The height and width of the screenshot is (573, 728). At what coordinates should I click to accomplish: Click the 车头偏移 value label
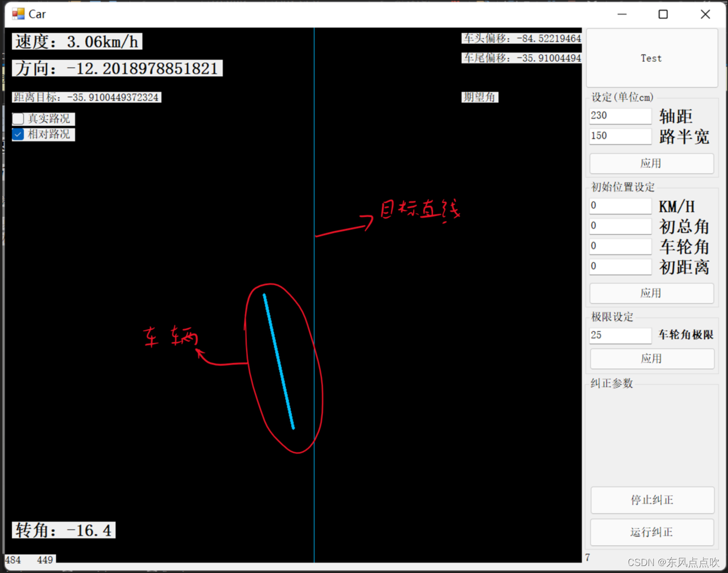pos(522,39)
